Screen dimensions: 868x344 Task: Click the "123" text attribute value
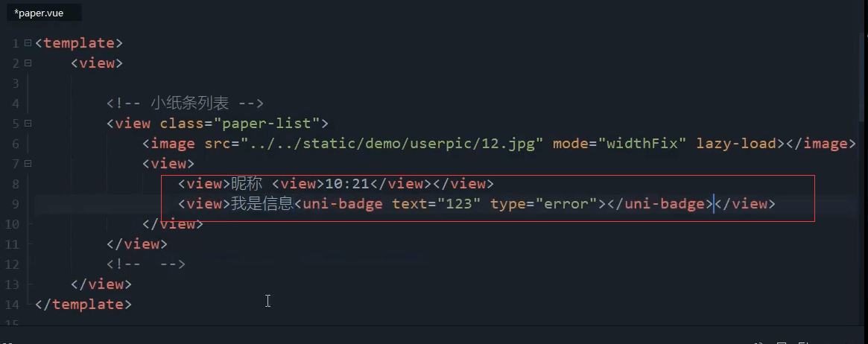458,204
